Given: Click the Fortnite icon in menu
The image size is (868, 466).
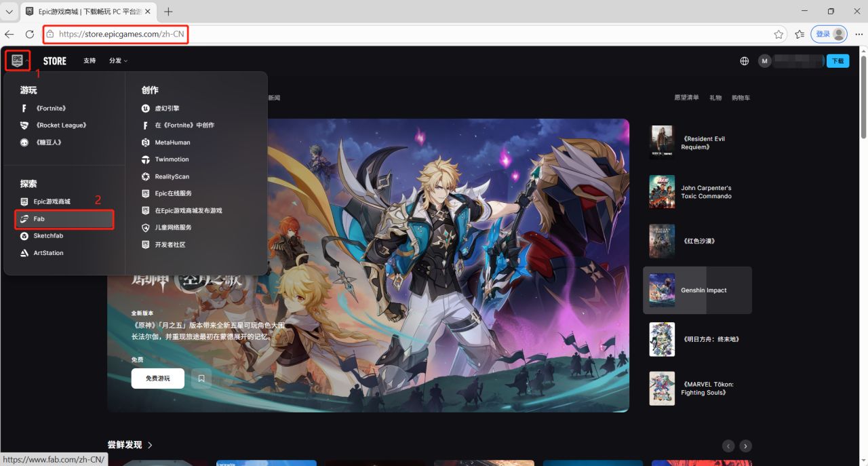Looking at the screenshot, I should [24, 109].
